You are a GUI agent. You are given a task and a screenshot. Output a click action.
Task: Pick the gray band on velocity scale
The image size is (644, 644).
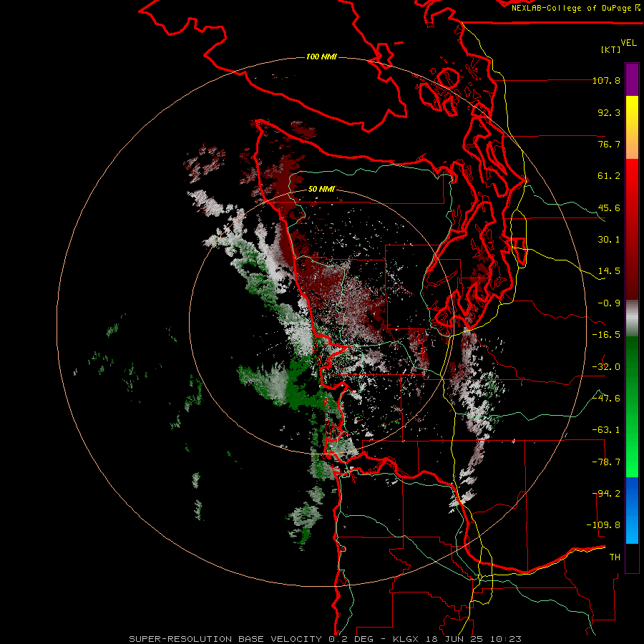point(632,318)
